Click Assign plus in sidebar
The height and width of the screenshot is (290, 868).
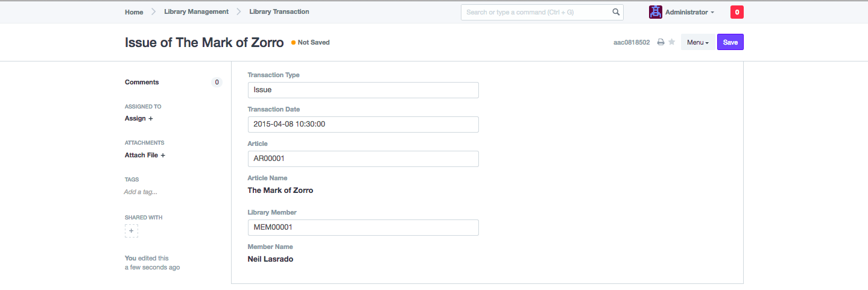(139, 118)
